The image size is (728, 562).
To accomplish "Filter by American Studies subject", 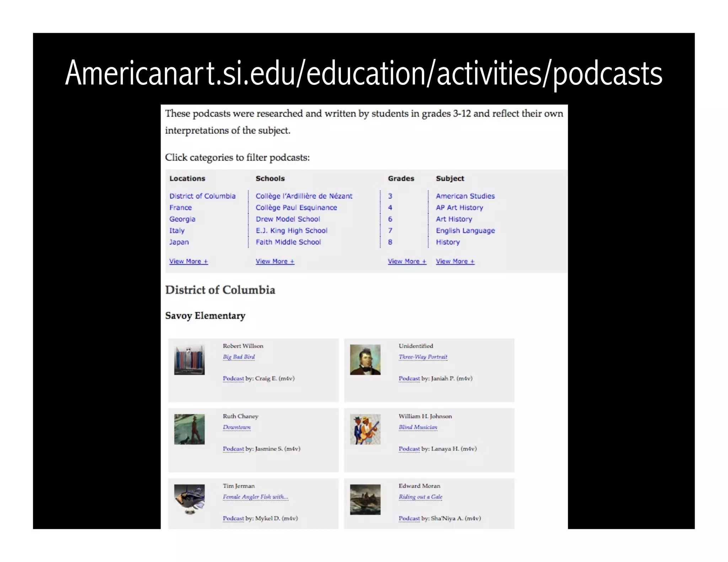I will click(x=465, y=196).
